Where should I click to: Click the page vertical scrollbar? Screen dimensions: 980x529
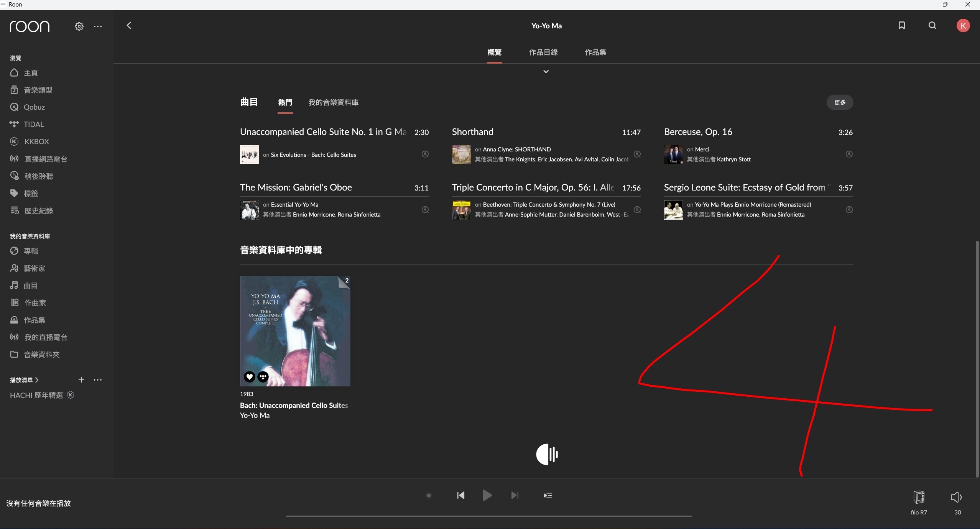click(977, 358)
